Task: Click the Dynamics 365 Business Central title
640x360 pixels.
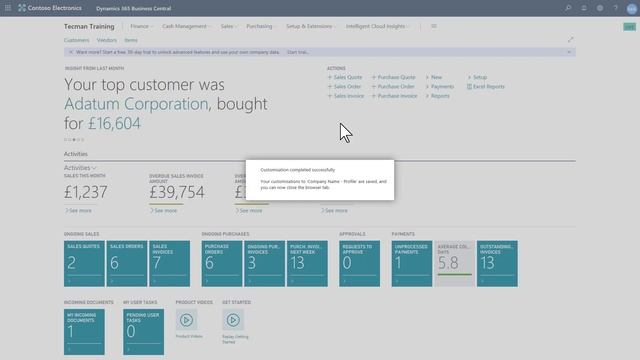Action: tap(133, 8)
